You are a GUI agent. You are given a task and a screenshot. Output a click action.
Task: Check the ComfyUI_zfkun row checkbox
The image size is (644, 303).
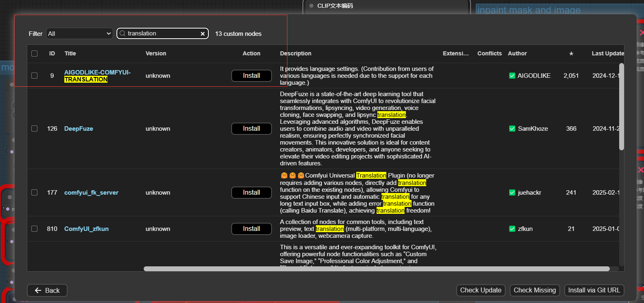click(35, 229)
